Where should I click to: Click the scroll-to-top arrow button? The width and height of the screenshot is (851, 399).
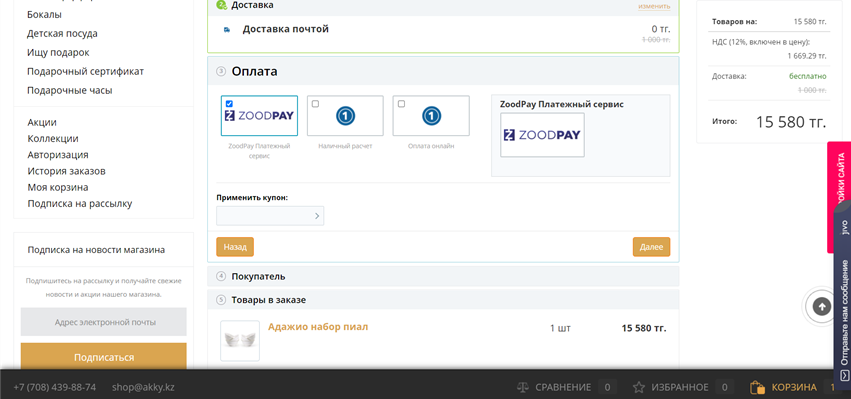822,307
